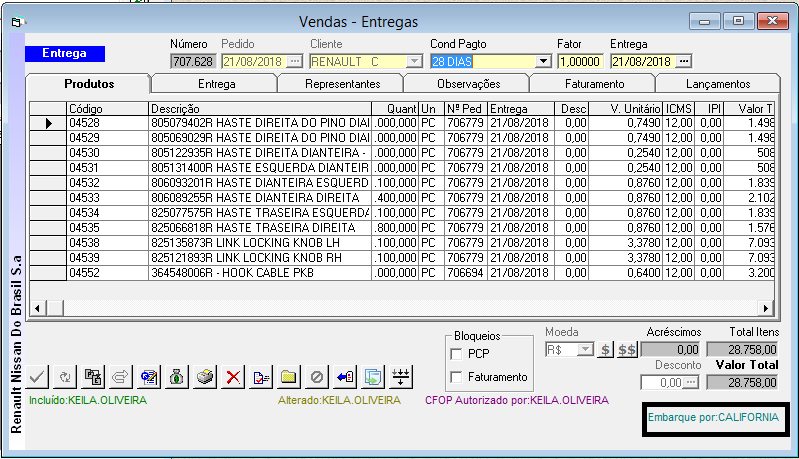Click the grid's right scroll arrow
Image resolution: width=799 pixels, height=459 pixels.
click(767, 309)
